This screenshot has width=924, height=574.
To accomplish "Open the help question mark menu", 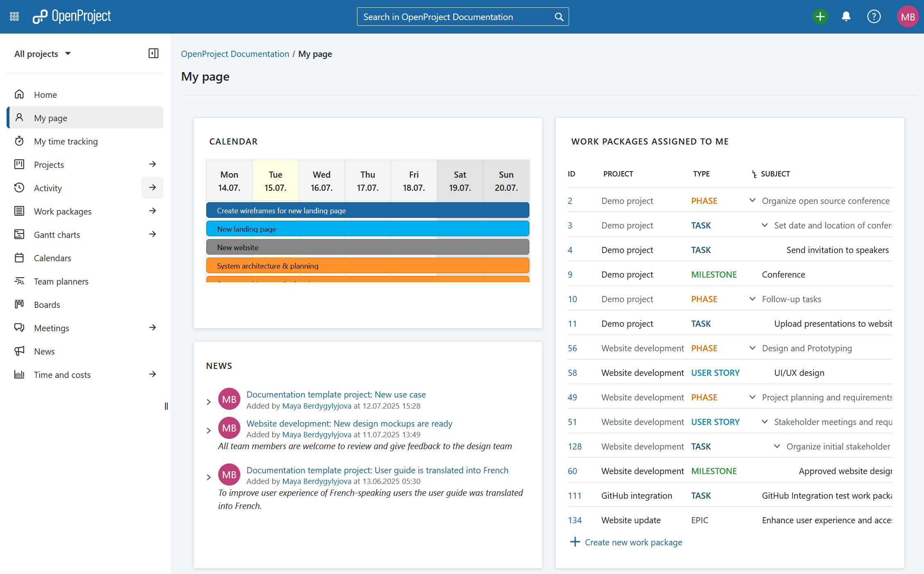I will coord(874,16).
